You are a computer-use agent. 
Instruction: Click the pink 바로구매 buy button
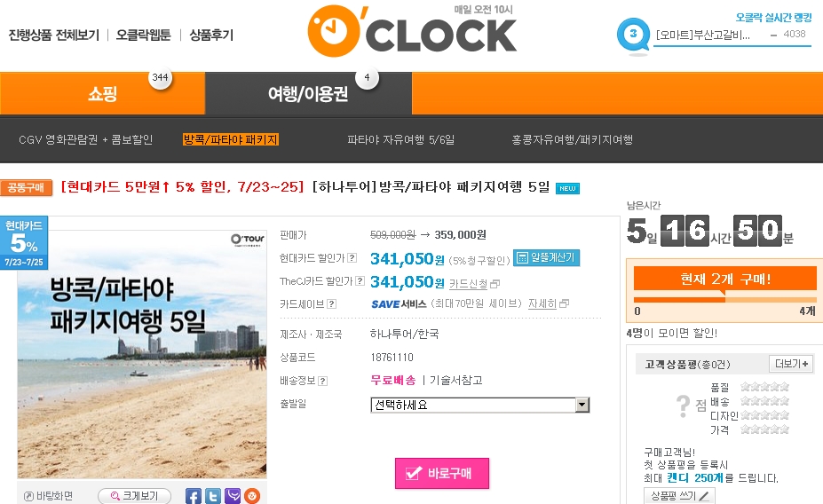[442, 474]
